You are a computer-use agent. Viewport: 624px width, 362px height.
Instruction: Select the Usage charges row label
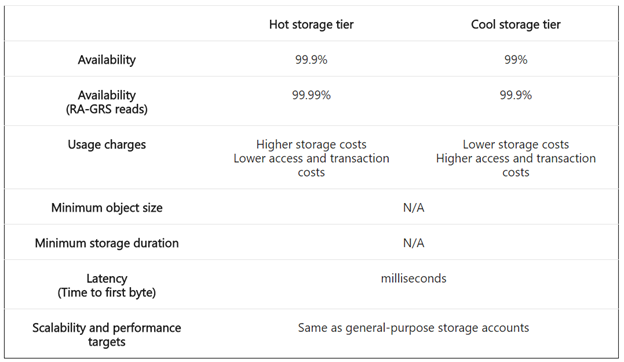point(107,144)
